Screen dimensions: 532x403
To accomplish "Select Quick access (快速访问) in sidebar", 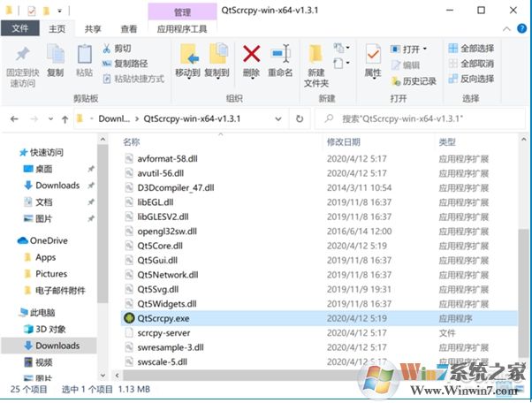I will point(42,152).
